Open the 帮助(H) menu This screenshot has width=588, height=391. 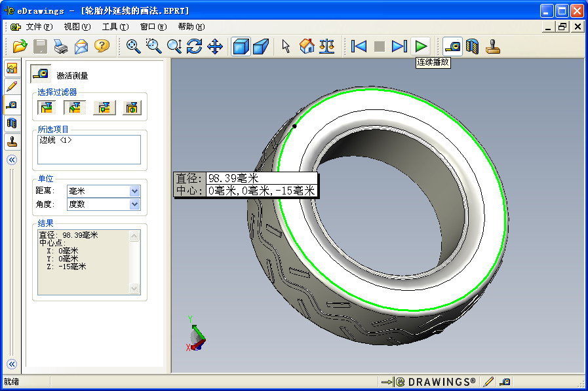191,27
